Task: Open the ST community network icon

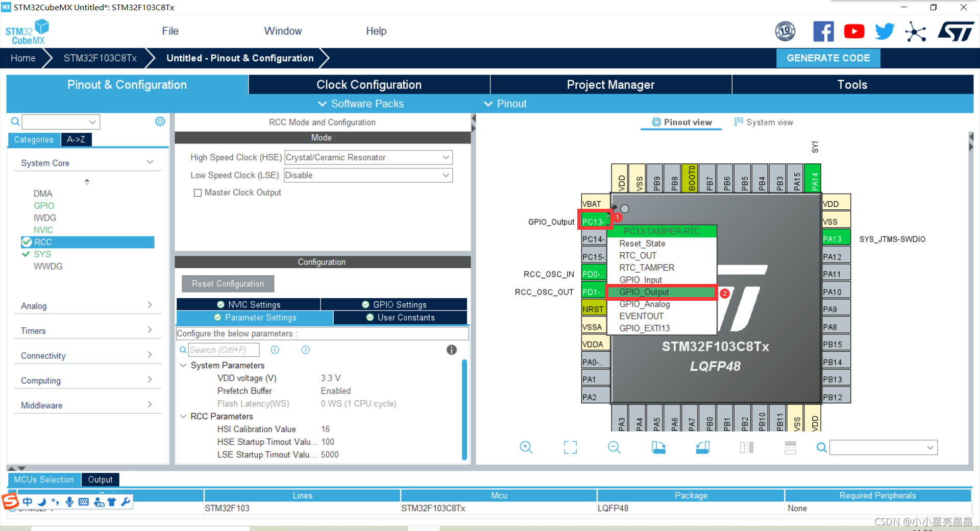Action: (916, 32)
